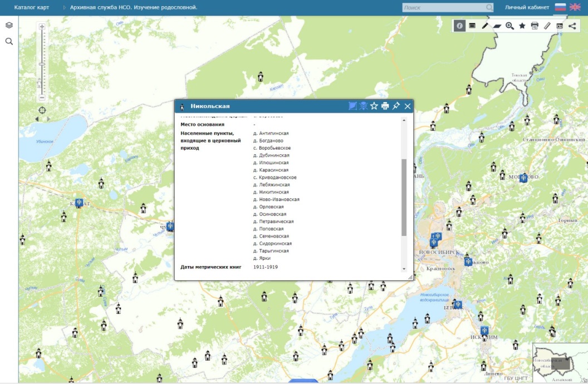
Task: Click the sidebar search magnifier icon
Action: [9, 41]
